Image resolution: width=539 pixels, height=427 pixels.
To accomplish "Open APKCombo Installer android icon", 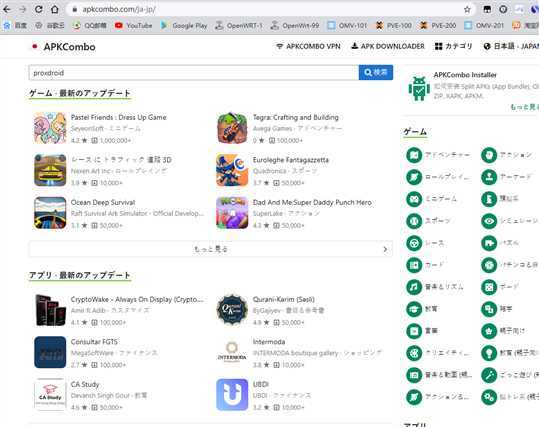I will tap(419, 89).
